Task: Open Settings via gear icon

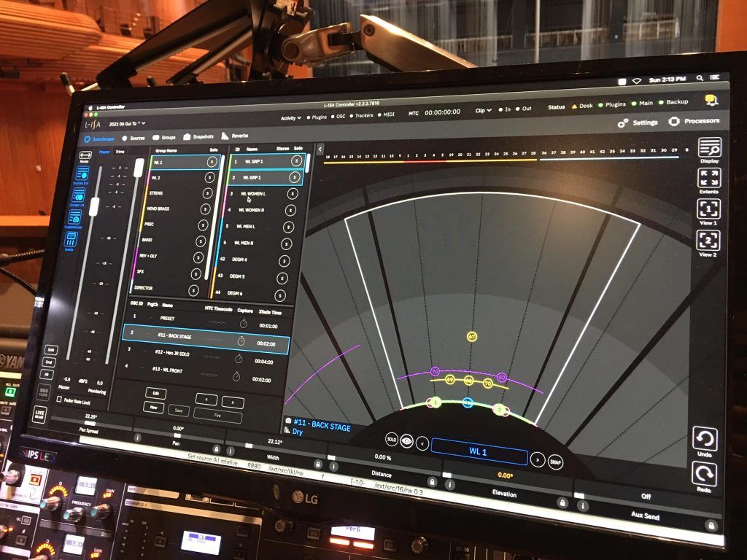Action: click(x=623, y=123)
